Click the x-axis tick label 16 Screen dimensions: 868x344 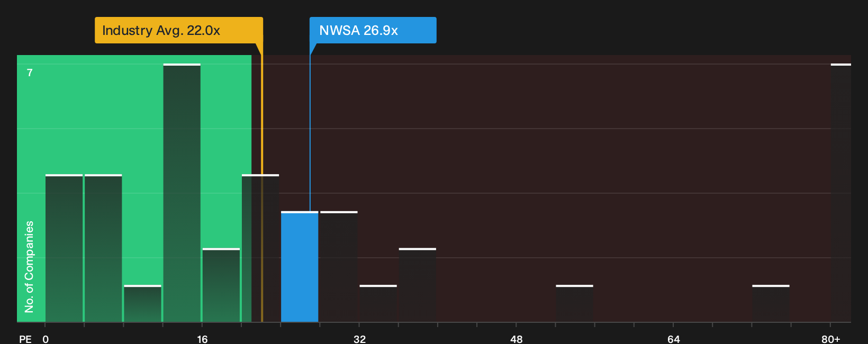pos(202,339)
